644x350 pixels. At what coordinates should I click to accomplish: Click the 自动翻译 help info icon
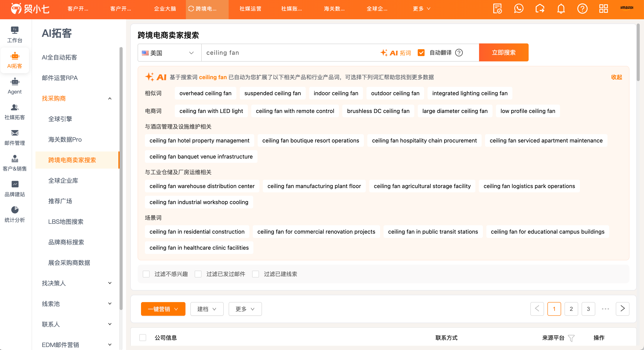tap(459, 53)
